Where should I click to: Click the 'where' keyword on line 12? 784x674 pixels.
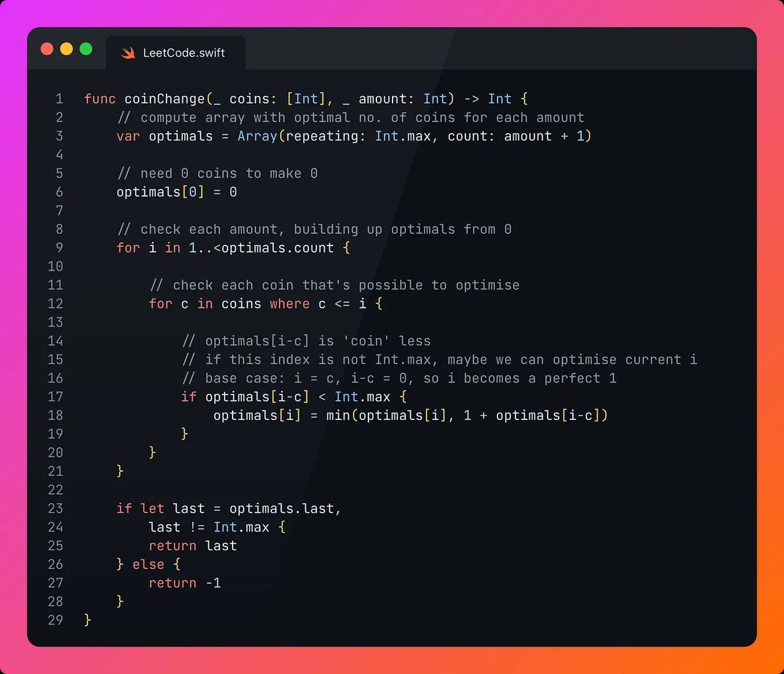tap(290, 304)
